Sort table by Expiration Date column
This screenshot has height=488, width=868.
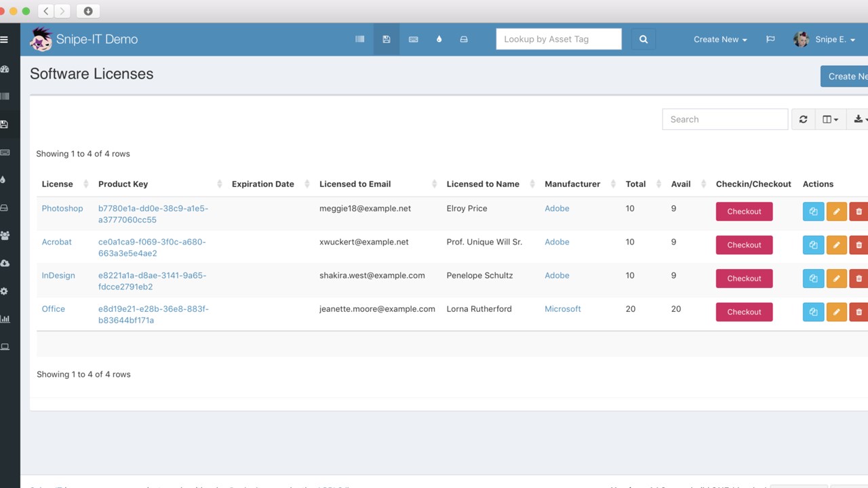pos(270,184)
